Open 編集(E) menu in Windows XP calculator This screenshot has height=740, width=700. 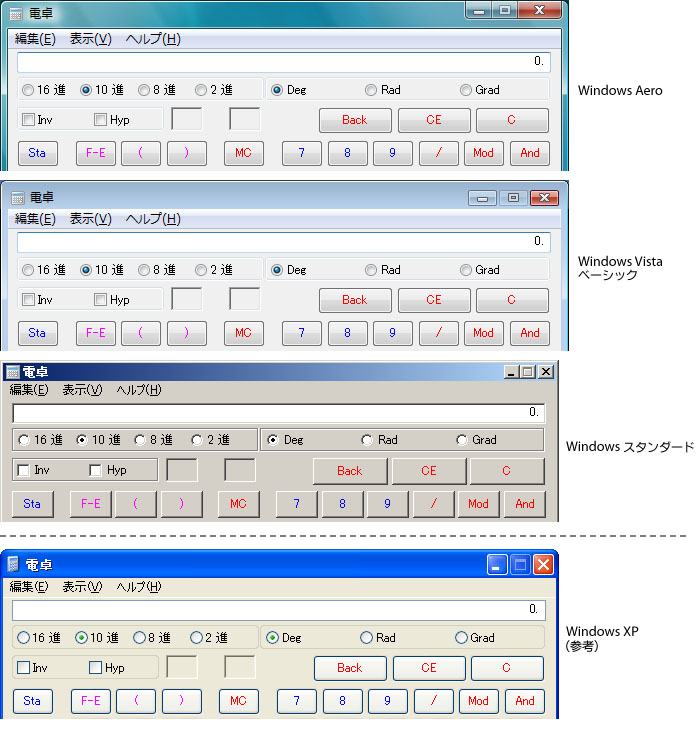click(29, 587)
